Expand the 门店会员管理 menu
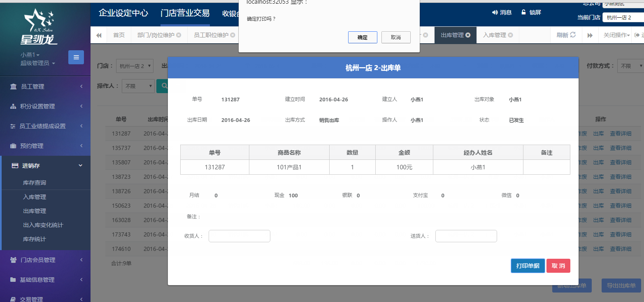Viewport: 644px width, 302px height. point(81,260)
